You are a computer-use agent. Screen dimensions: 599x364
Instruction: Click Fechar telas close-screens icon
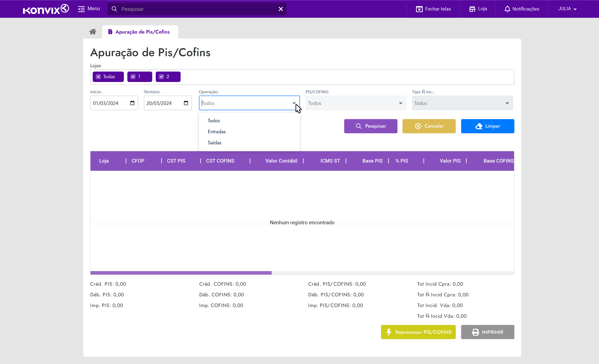coord(419,9)
